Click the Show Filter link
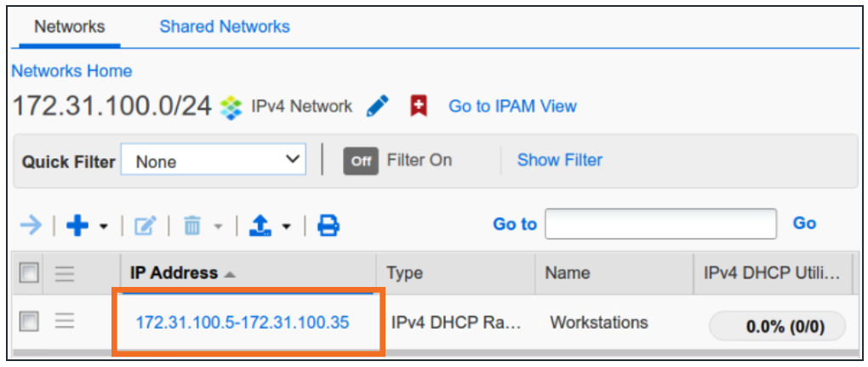 tap(559, 160)
